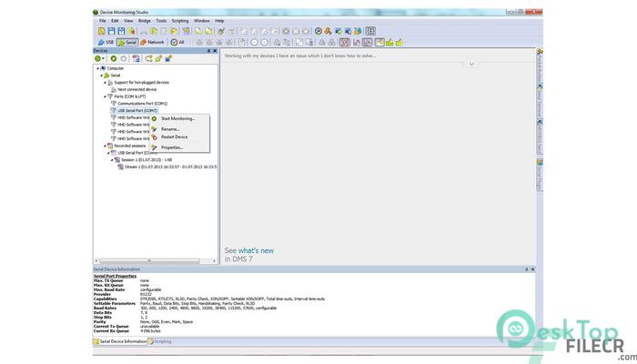The image size is (637, 364).
Task: Click the Current Rx Queue 4096 bytes row
Action: click(126, 331)
